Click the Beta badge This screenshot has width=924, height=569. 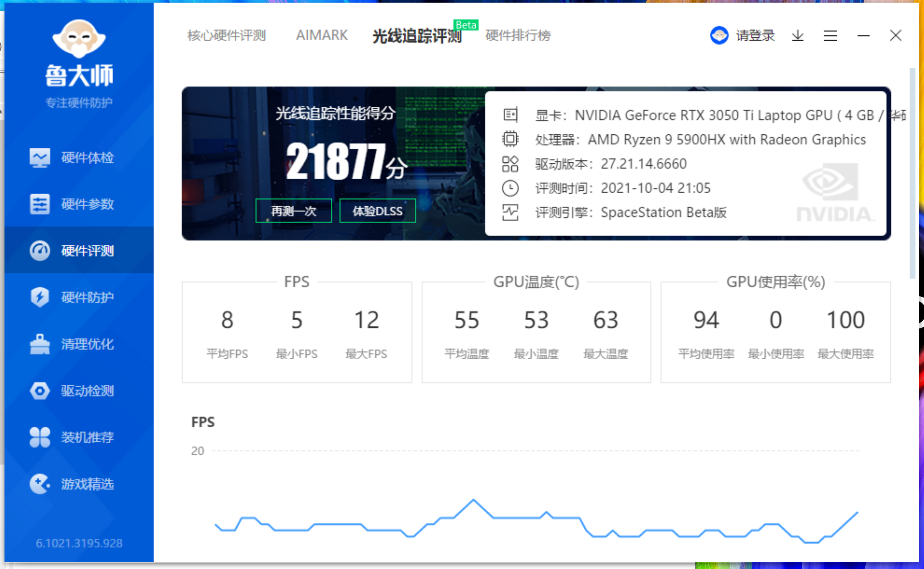[466, 25]
